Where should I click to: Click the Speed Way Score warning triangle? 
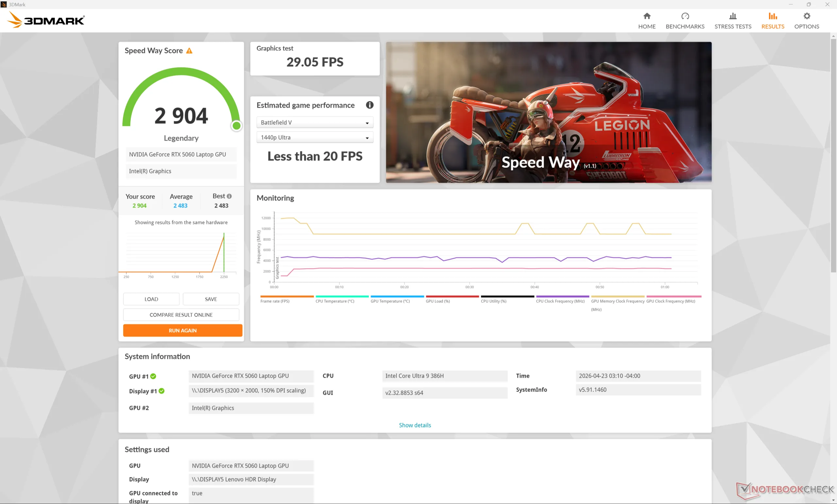pyautogui.click(x=189, y=51)
